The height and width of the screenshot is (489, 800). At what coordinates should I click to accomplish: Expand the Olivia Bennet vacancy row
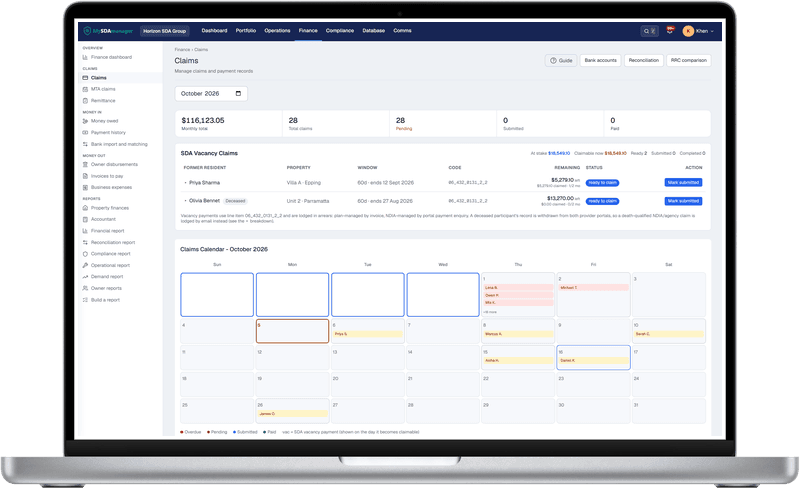pos(185,201)
